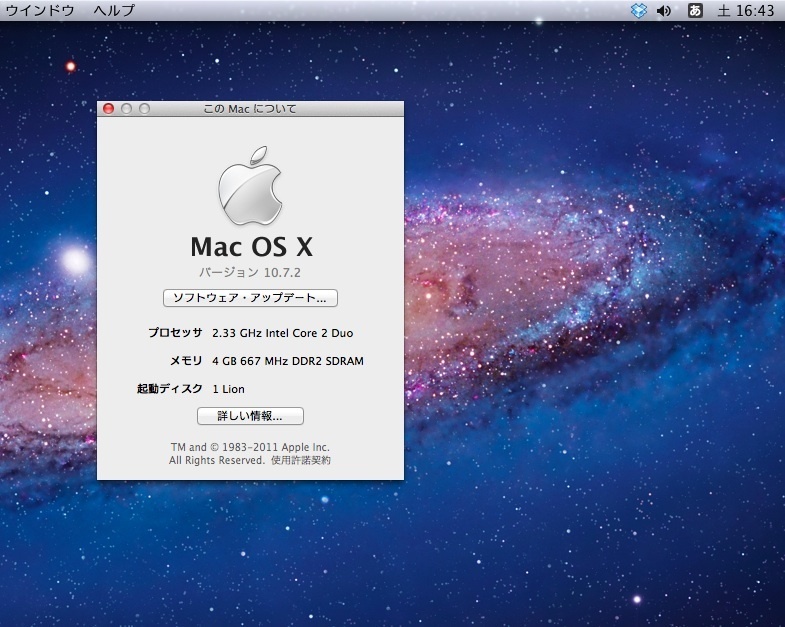Click the minimize button of About window
This screenshot has height=627, width=785.
[126, 109]
